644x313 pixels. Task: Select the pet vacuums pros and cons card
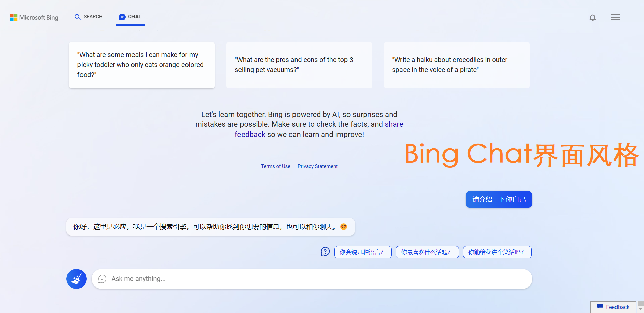pyautogui.click(x=299, y=65)
